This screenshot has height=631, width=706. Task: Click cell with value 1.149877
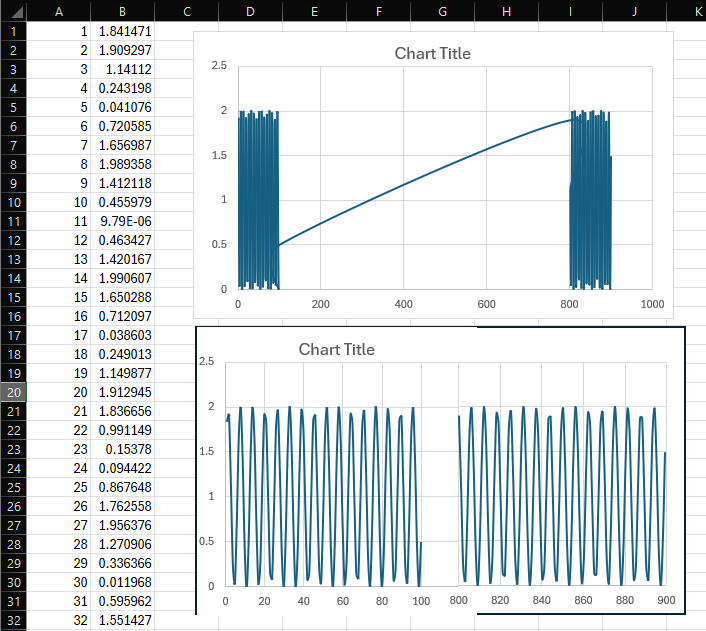pyautogui.click(x=122, y=373)
